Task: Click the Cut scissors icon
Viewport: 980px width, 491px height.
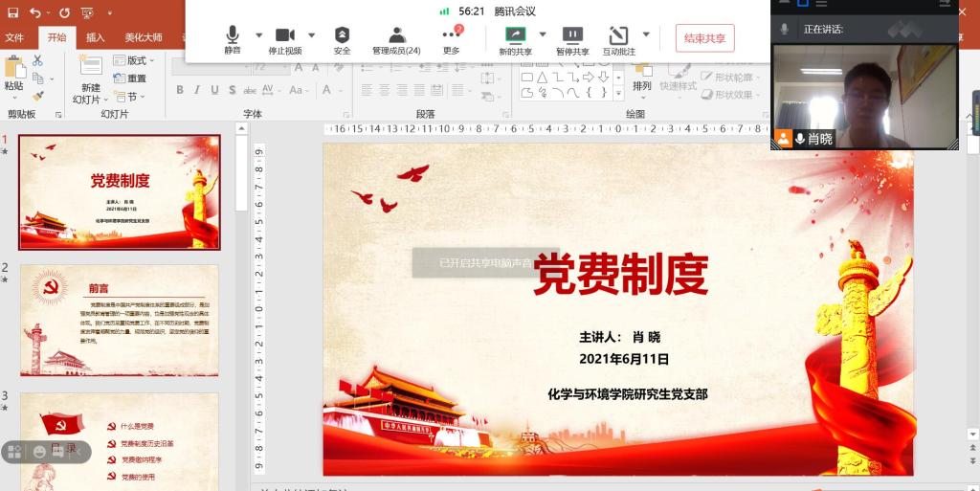Action: point(38,60)
